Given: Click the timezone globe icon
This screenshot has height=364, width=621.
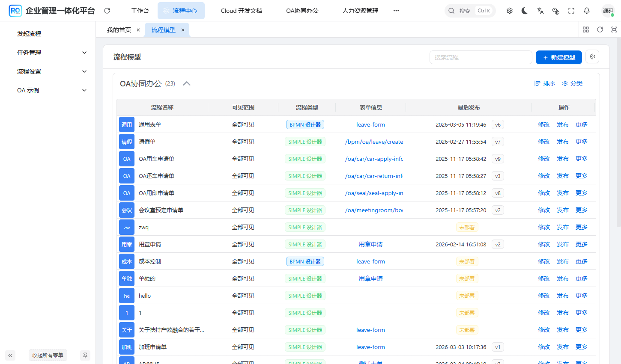Looking at the screenshot, I should pyautogui.click(x=555, y=10).
